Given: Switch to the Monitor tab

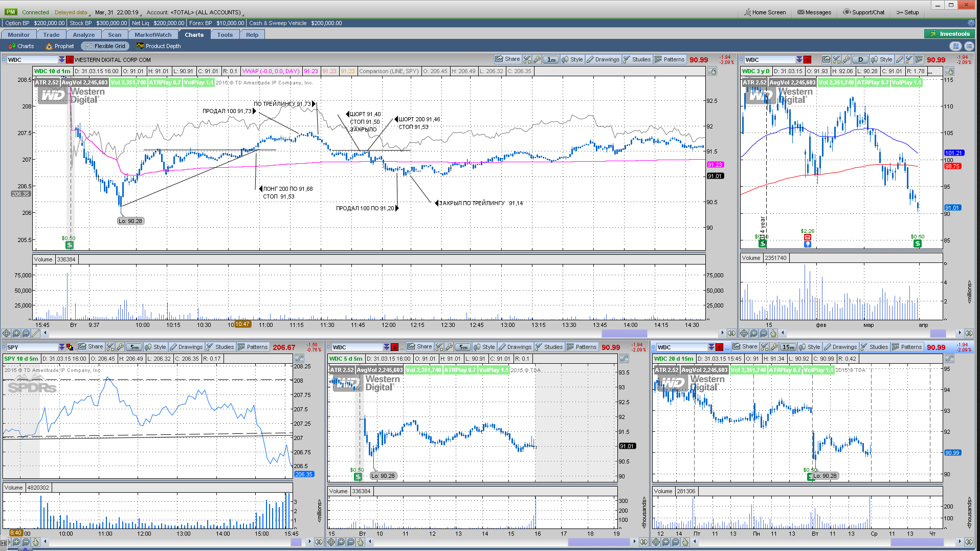Looking at the screenshot, I should coord(18,35).
